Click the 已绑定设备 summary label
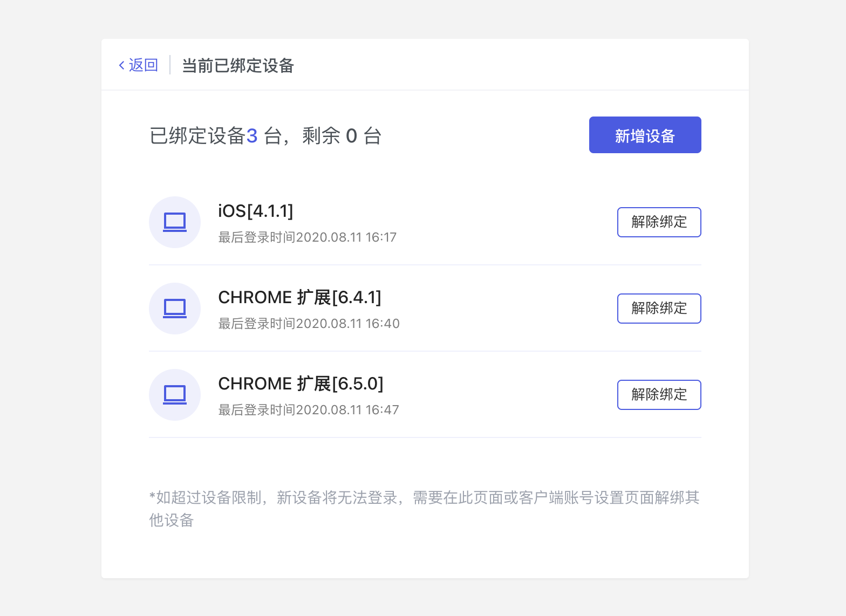846x616 pixels. coord(197,136)
